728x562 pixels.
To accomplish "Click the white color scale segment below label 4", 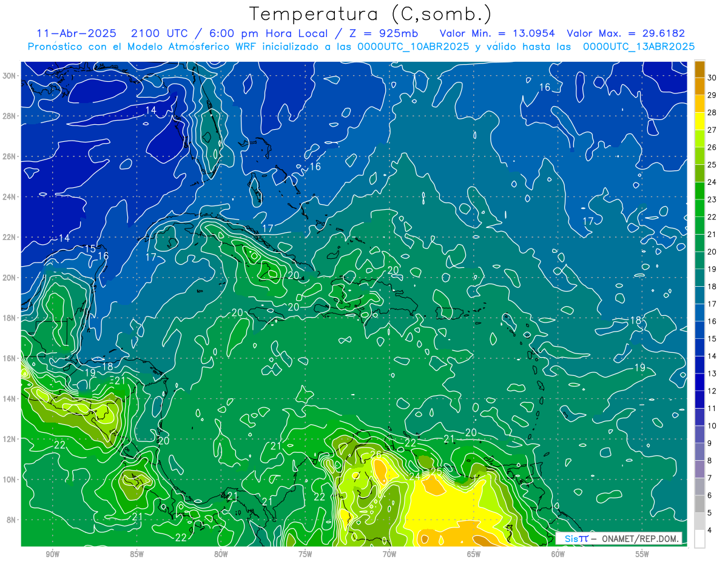I will click(x=699, y=539).
